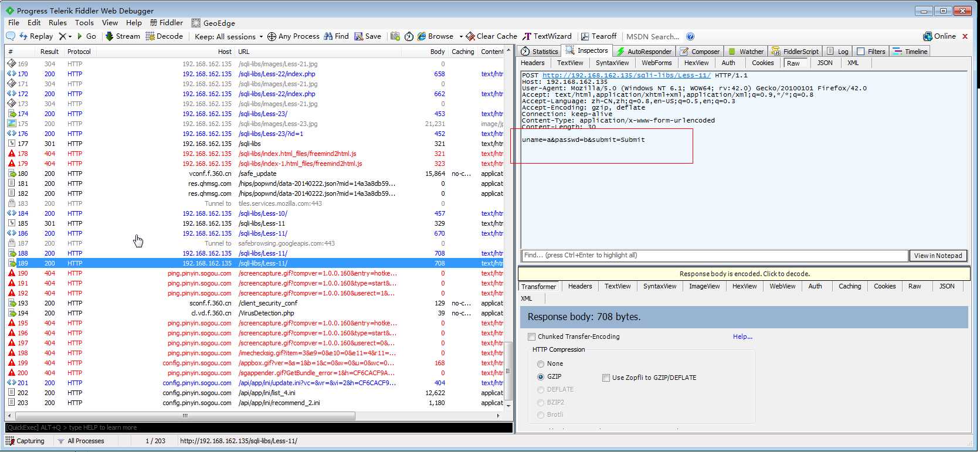This screenshot has height=452, width=980.
Task: Select session 178 with 404 error
Action: tap(255, 154)
